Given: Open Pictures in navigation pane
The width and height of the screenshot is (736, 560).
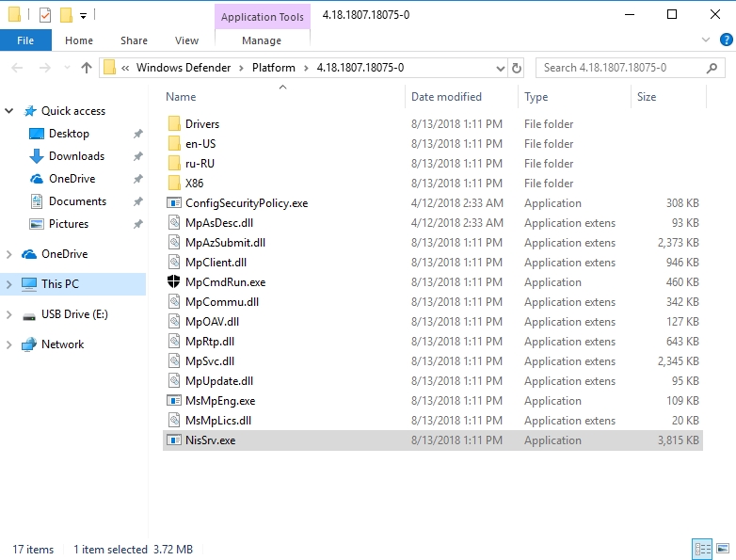Looking at the screenshot, I should pos(69,223).
